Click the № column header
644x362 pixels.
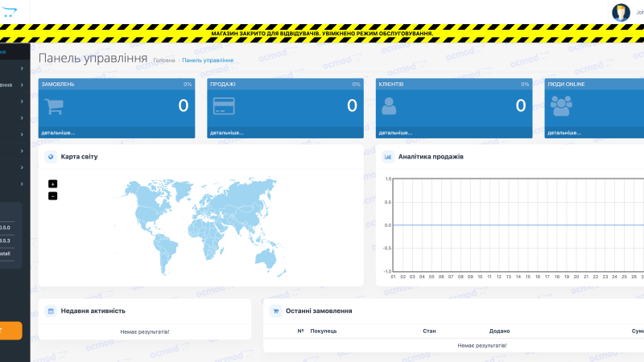pos(300,331)
